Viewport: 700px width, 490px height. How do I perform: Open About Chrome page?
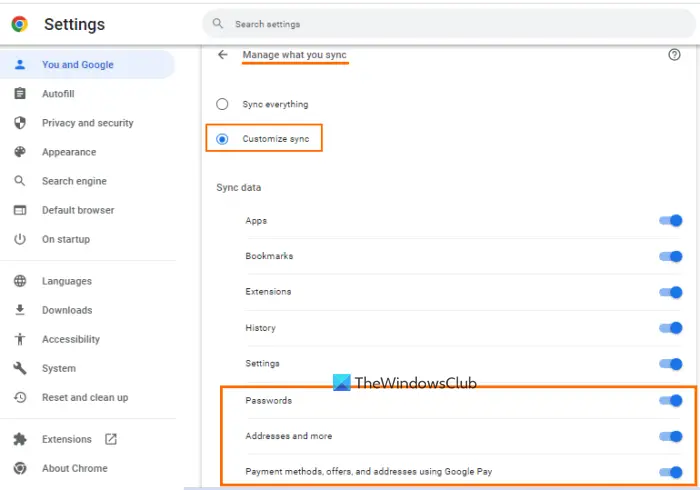[75, 468]
